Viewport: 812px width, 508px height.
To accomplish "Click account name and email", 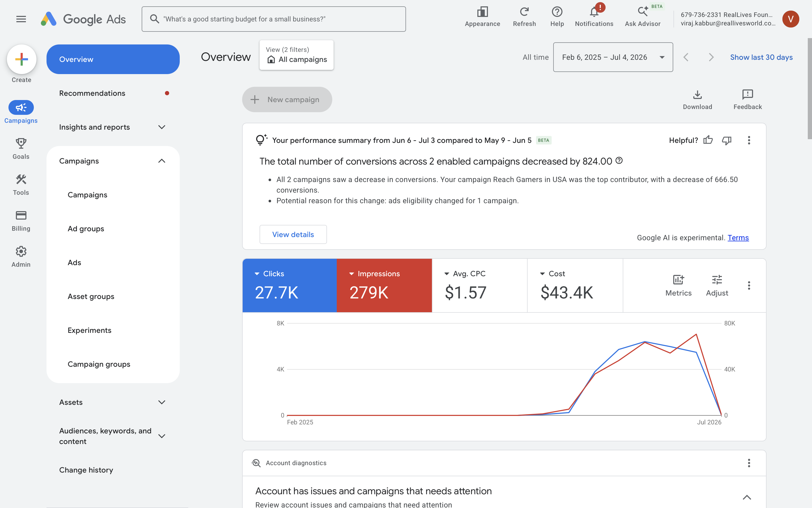I will point(728,19).
